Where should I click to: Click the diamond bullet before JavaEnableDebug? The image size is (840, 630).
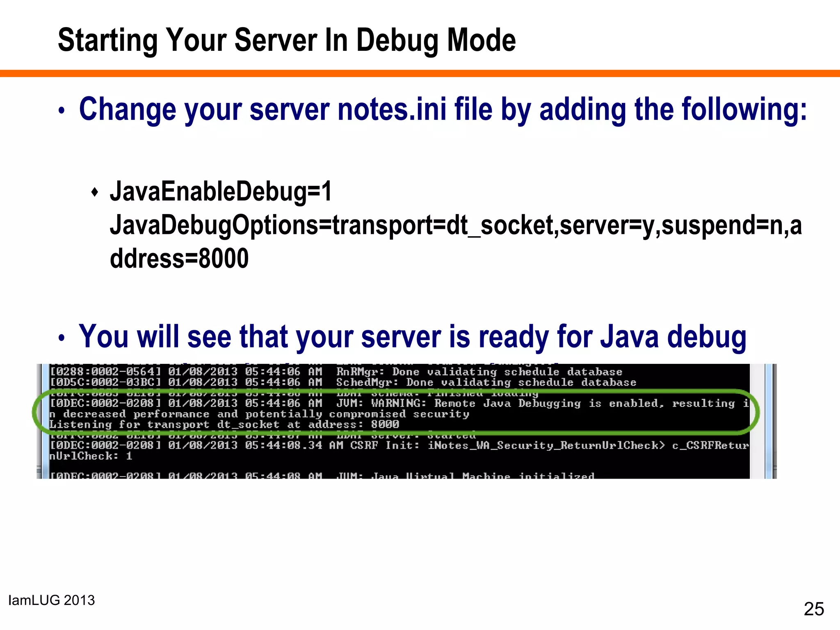click(95, 192)
